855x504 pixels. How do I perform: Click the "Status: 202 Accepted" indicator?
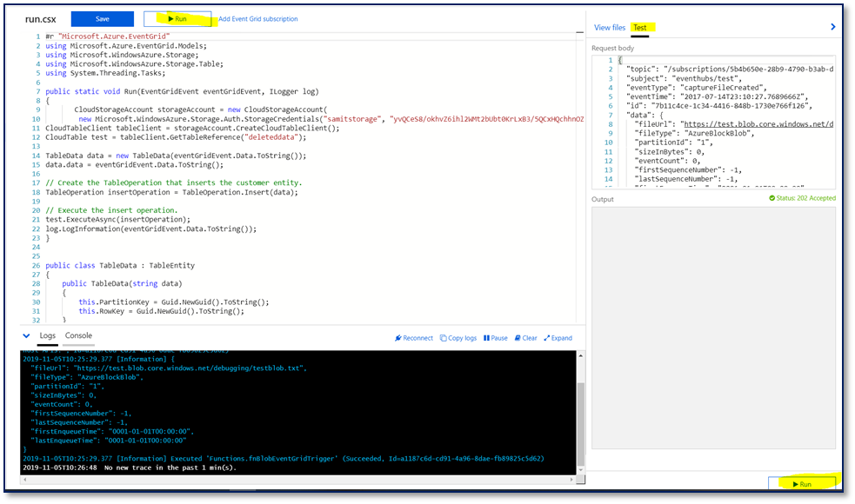pos(802,198)
